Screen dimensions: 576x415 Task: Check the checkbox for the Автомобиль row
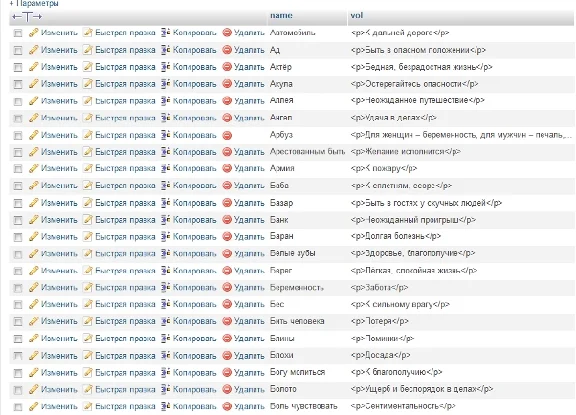[x=18, y=33]
